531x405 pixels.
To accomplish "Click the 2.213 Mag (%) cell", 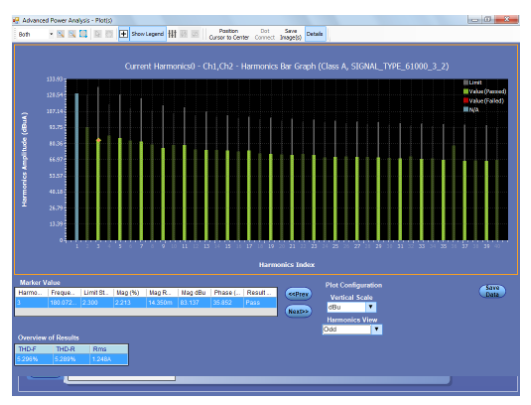I will 129,302.
